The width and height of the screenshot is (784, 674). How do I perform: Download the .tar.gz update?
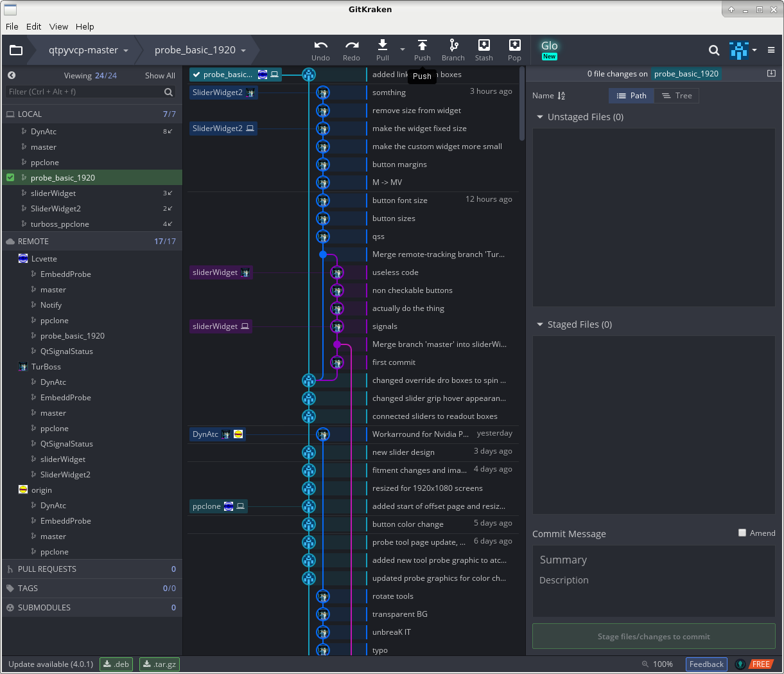click(x=160, y=664)
